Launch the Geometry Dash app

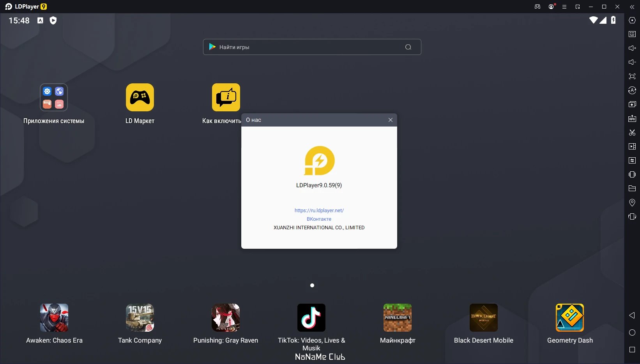(x=570, y=323)
